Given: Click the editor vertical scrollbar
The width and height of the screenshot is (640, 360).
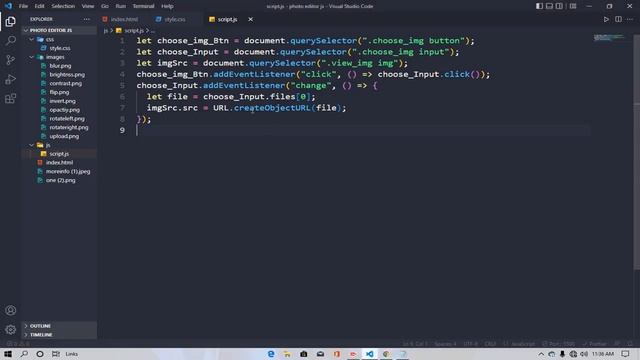Looking at the screenshot, I should pos(636,151).
